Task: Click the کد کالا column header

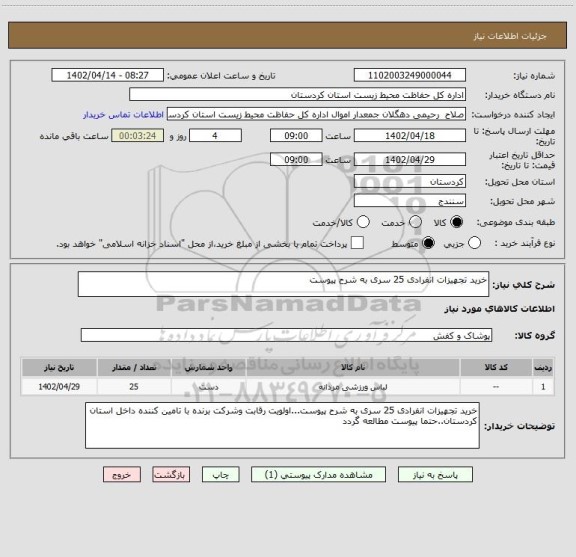Action: point(496,367)
